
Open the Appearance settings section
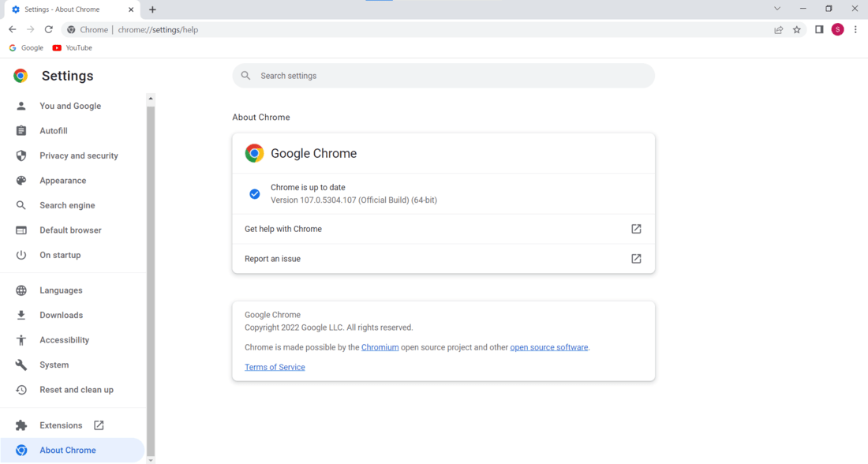[x=62, y=181]
